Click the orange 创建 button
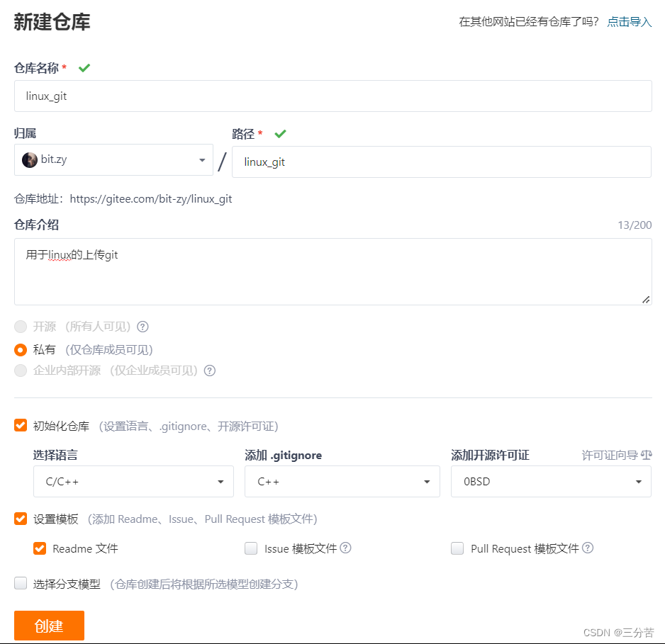This screenshot has height=644, width=665. point(49,626)
